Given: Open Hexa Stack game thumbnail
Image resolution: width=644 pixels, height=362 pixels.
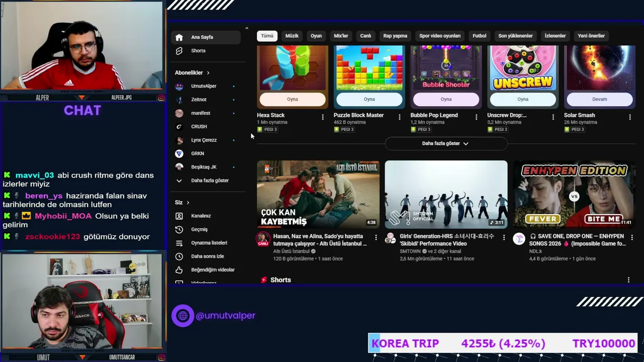Looking at the screenshot, I should point(292,68).
